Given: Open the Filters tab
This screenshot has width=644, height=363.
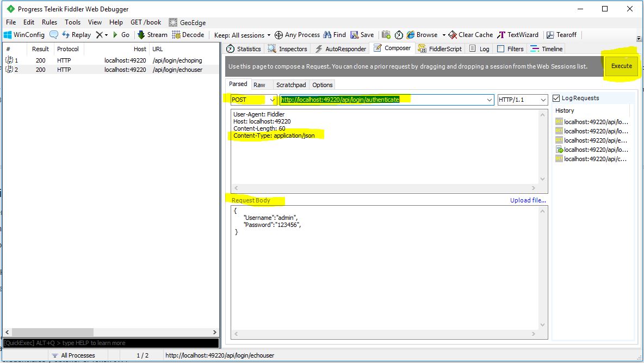Looking at the screenshot, I should pyautogui.click(x=510, y=49).
